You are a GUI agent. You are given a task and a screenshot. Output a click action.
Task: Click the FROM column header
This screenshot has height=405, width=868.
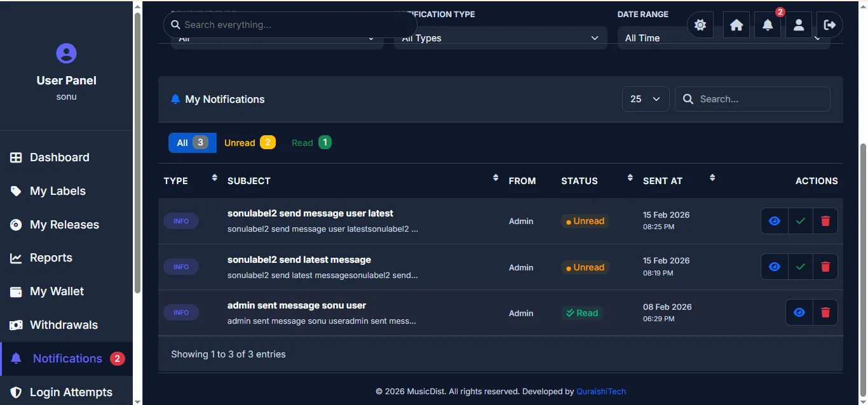pos(522,181)
